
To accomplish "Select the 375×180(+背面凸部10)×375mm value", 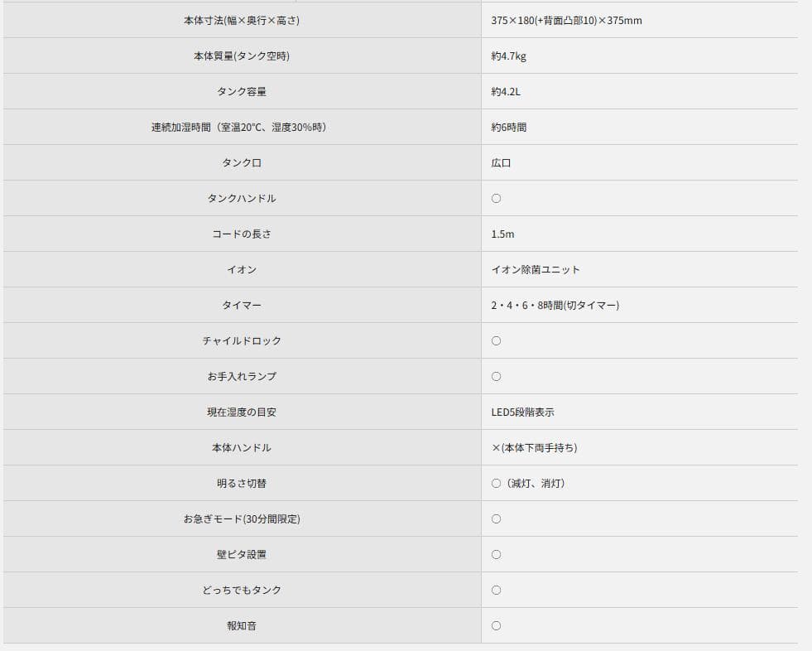I will [x=566, y=21].
